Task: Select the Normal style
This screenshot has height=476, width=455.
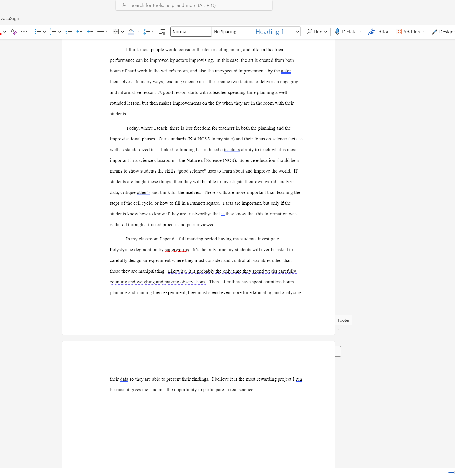Action: (191, 32)
